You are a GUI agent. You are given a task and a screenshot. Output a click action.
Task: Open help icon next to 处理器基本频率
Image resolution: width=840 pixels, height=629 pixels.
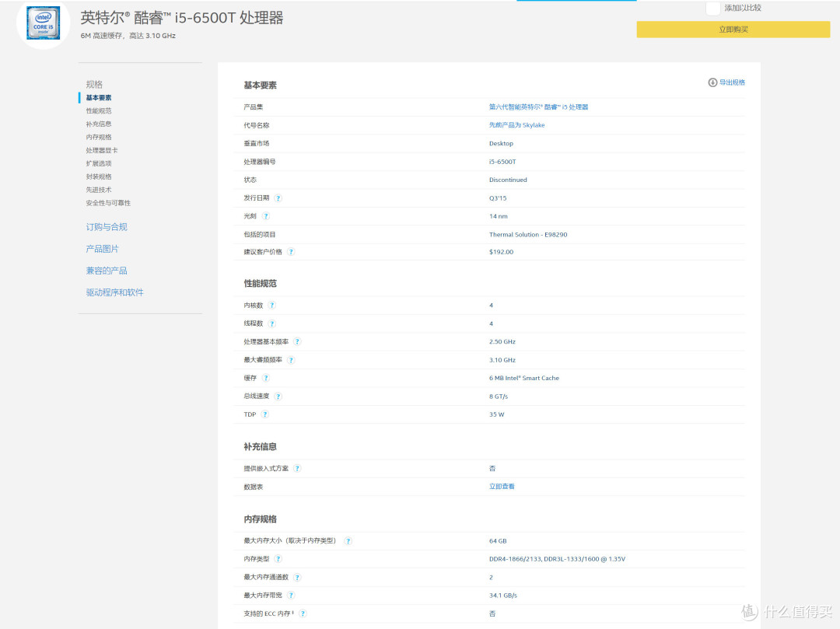click(297, 341)
